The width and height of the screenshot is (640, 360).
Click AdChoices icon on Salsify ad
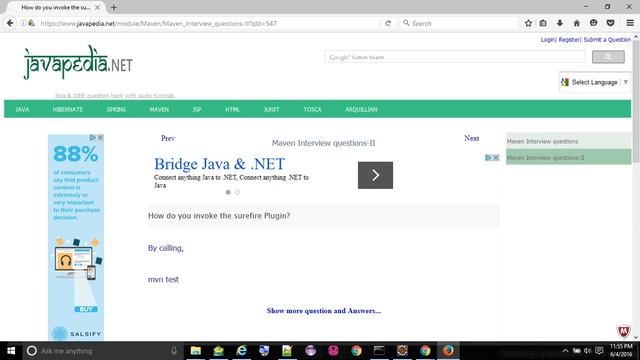click(x=93, y=138)
